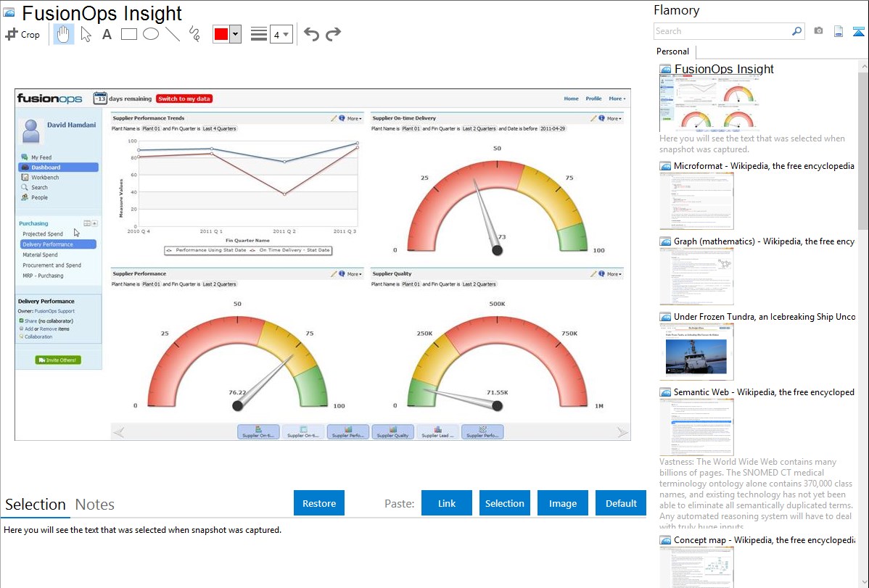This screenshot has width=869, height=588.
Task: Click the Last 4 Quarters filter chip
Action: 220,128
